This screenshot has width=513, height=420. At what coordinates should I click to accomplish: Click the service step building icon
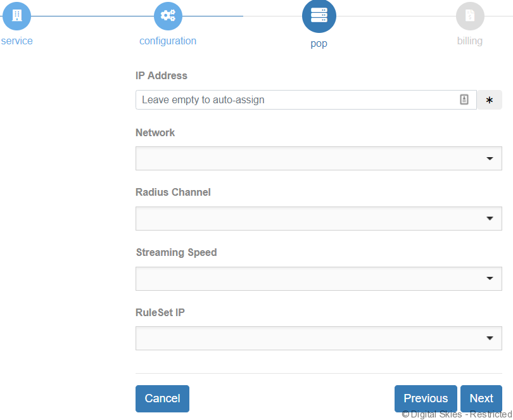(16, 15)
